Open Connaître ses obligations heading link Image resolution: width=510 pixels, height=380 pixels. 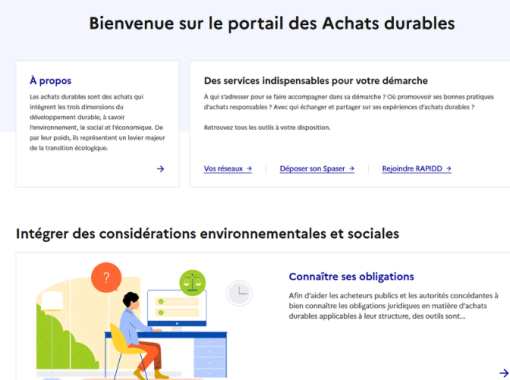point(351,277)
